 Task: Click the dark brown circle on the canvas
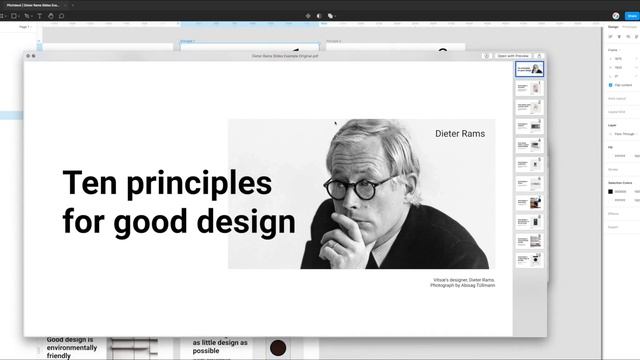[x=278, y=348]
